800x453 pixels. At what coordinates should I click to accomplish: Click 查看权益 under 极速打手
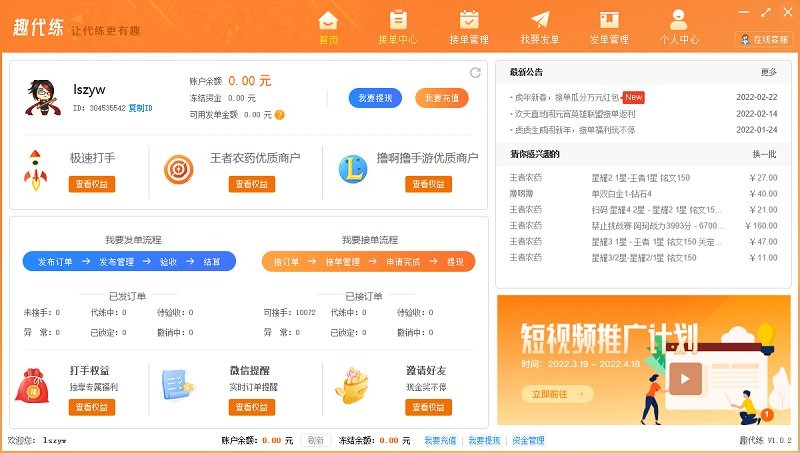(92, 184)
